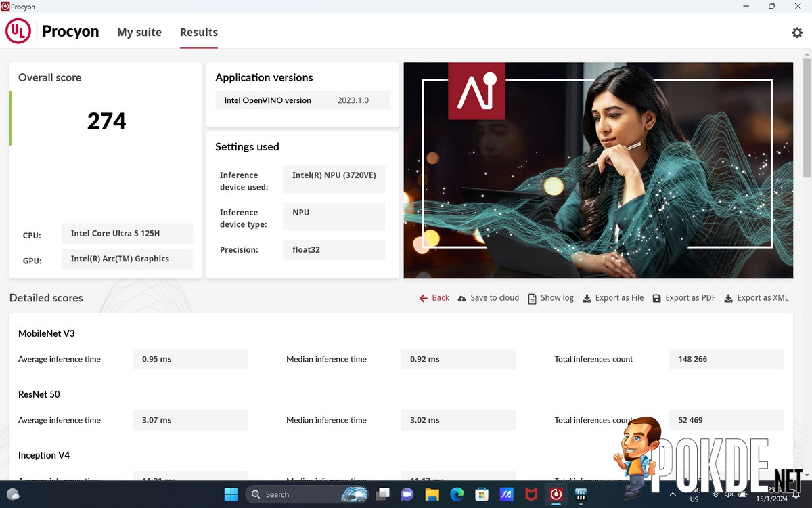Click the float32 precision value
Screen dimensions: 812x508
334,250
